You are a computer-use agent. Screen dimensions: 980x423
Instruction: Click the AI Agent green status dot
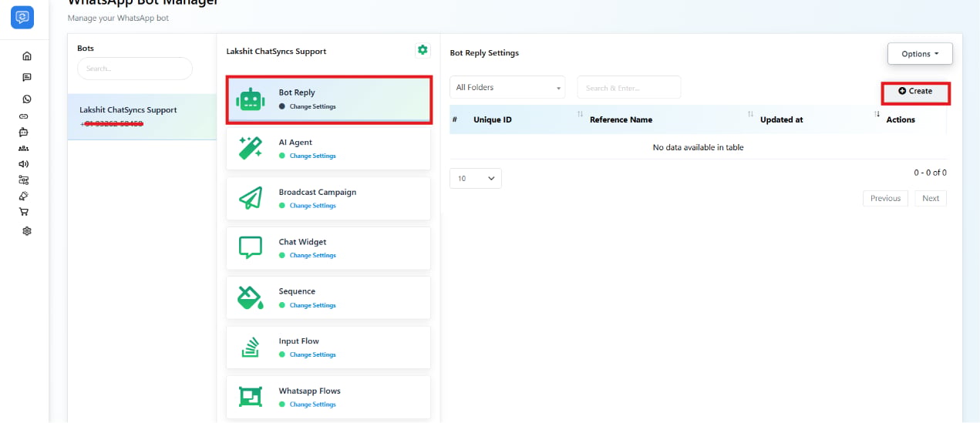click(x=282, y=156)
